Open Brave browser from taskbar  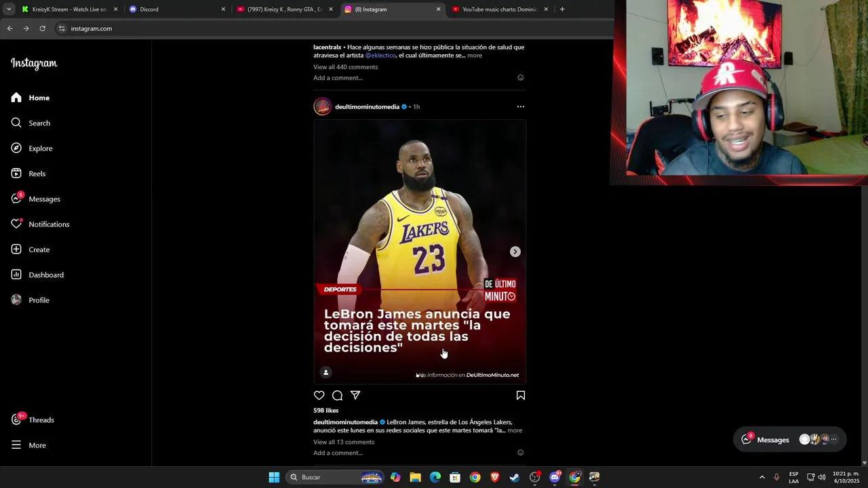coord(495,477)
